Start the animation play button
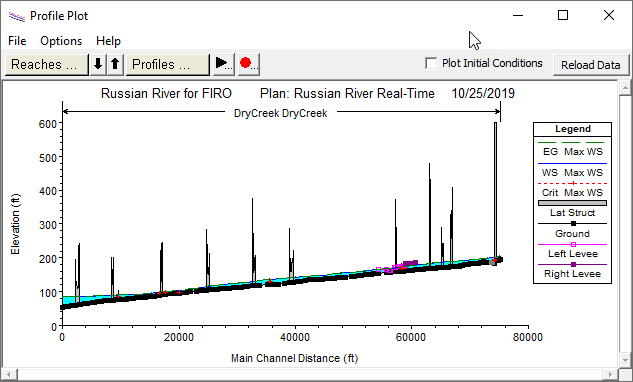The width and height of the screenshot is (633, 382). click(223, 64)
